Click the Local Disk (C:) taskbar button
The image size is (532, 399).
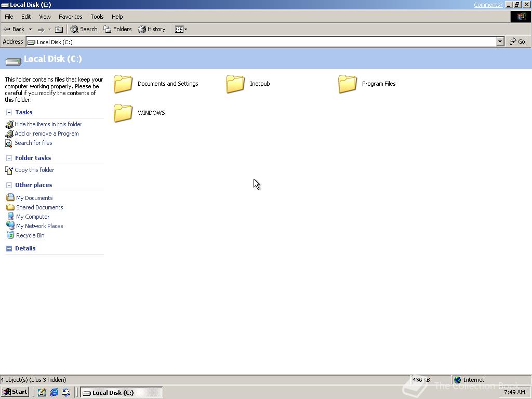pos(122,393)
